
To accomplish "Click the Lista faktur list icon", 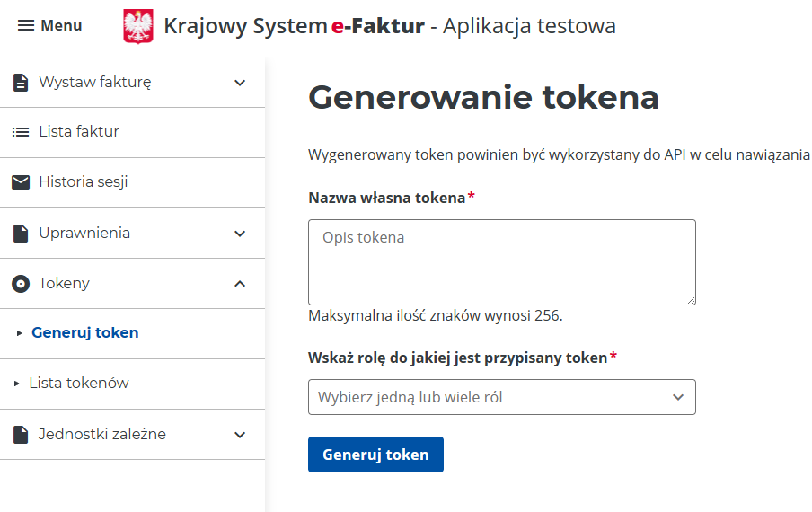I will coord(21,132).
